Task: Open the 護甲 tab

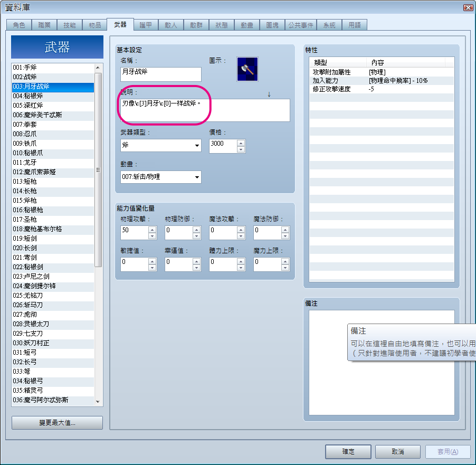Action: coord(146,25)
